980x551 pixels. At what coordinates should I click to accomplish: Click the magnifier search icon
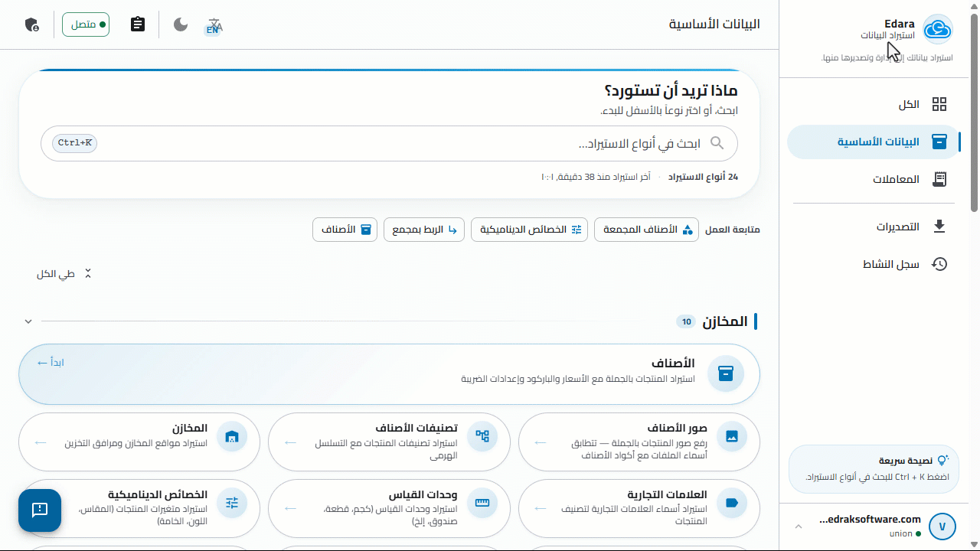click(x=717, y=143)
